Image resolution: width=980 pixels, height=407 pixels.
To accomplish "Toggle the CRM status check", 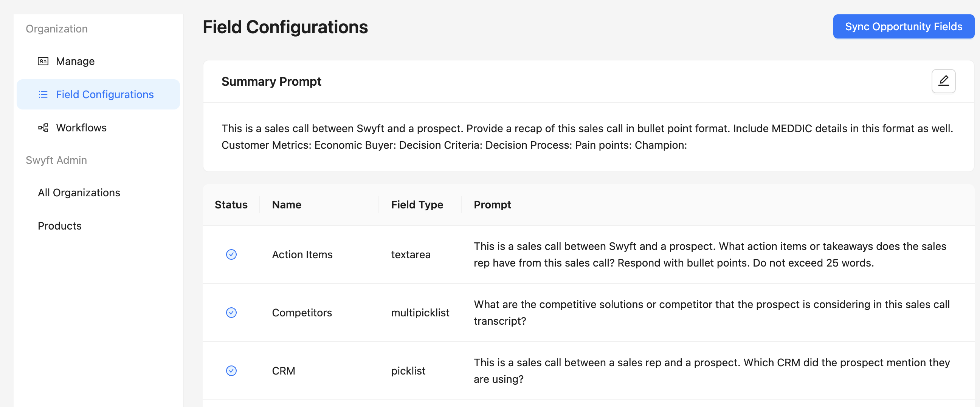I will 231,370.
